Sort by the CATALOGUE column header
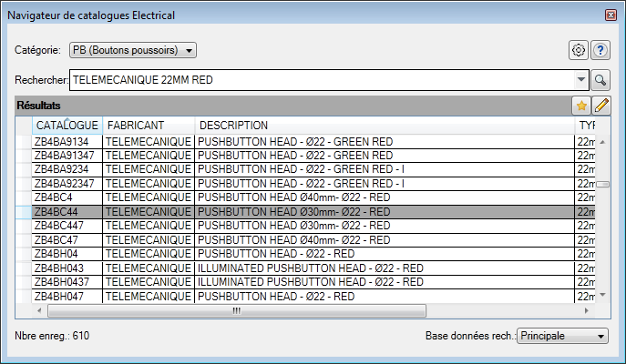 (67, 126)
